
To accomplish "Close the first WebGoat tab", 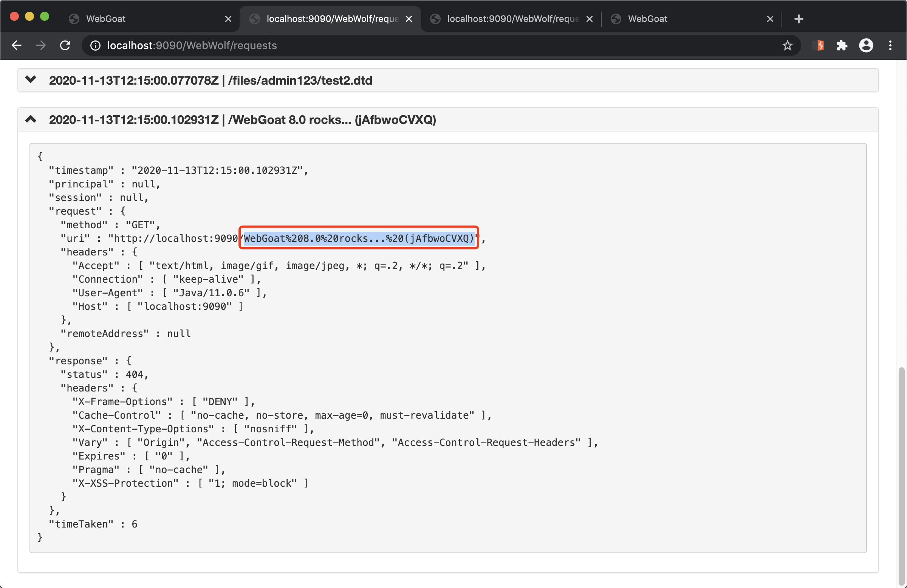I will tap(228, 19).
